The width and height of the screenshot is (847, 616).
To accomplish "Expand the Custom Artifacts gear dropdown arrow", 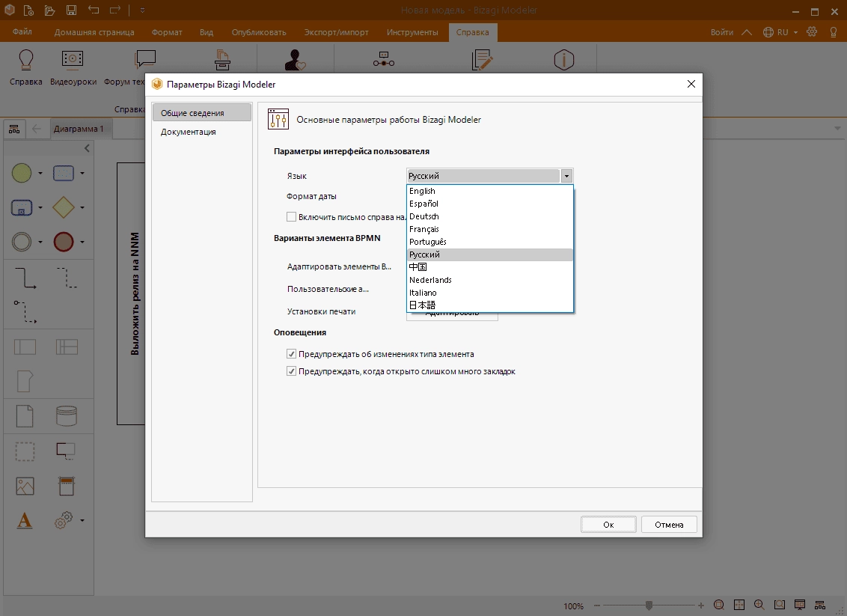I will tap(82, 520).
